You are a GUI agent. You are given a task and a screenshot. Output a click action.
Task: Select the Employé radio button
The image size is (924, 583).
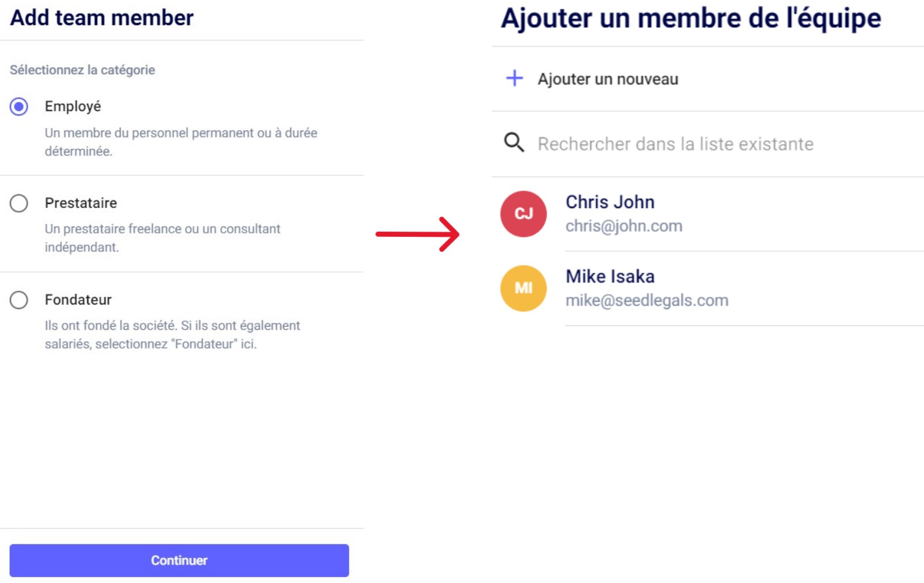[x=19, y=106]
